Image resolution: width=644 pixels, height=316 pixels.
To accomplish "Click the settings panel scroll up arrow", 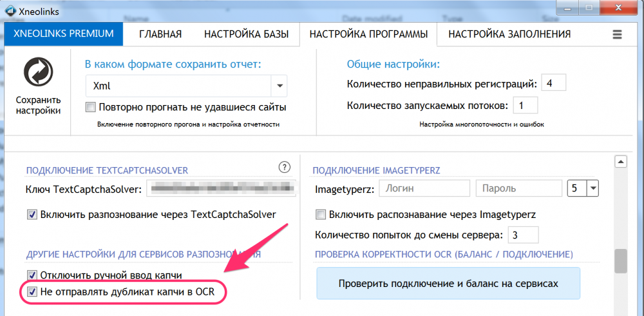I will click(x=621, y=161).
